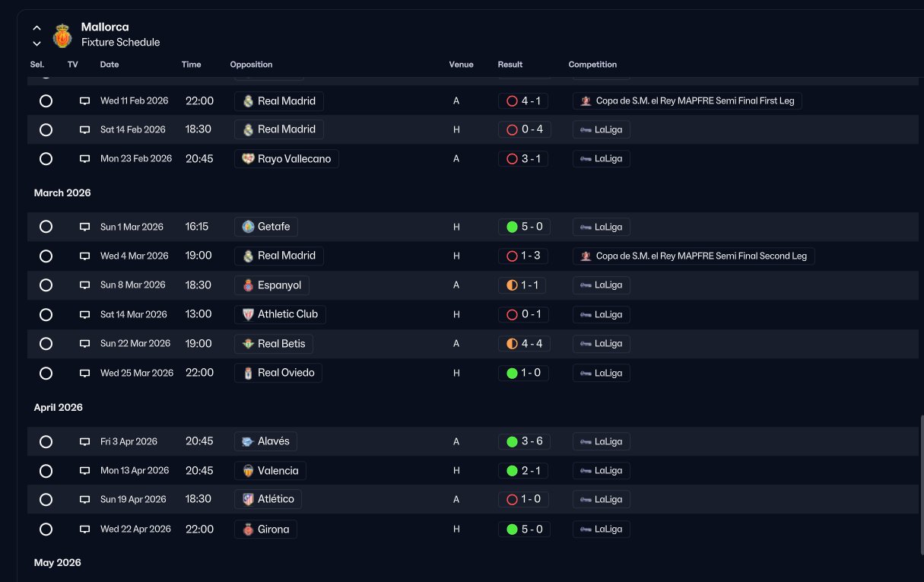Viewport: 924px width, 582px height.
Task: Click the up chevron beside Mallorca
Action: [x=37, y=28]
